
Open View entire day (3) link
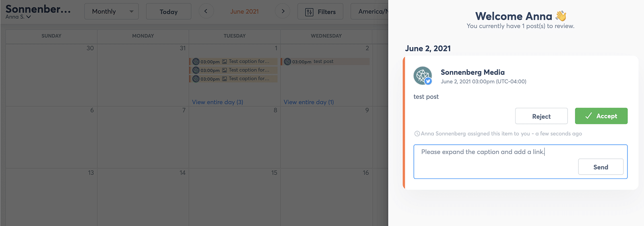click(217, 102)
